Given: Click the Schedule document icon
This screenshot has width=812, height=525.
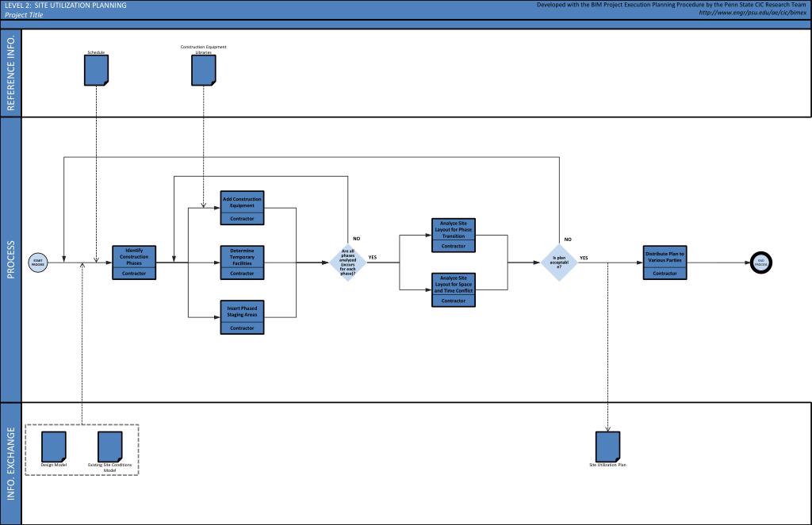Looking at the screenshot, I should [x=96, y=71].
